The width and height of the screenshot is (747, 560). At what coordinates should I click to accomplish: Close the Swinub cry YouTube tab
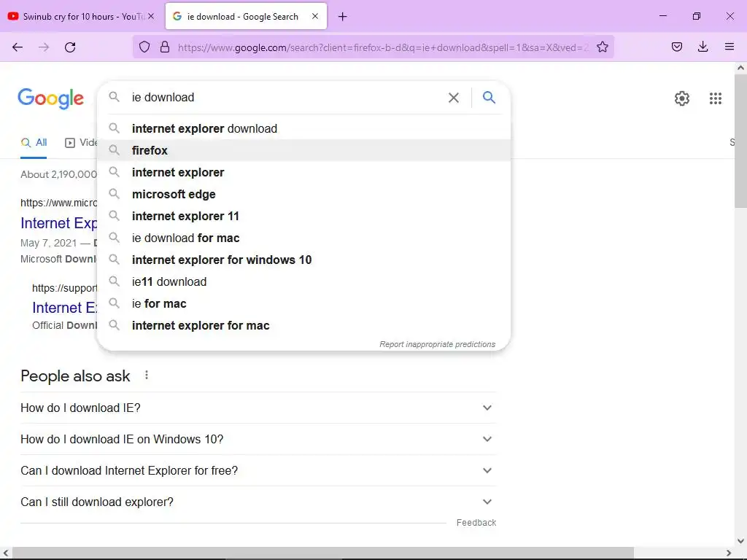click(x=151, y=16)
